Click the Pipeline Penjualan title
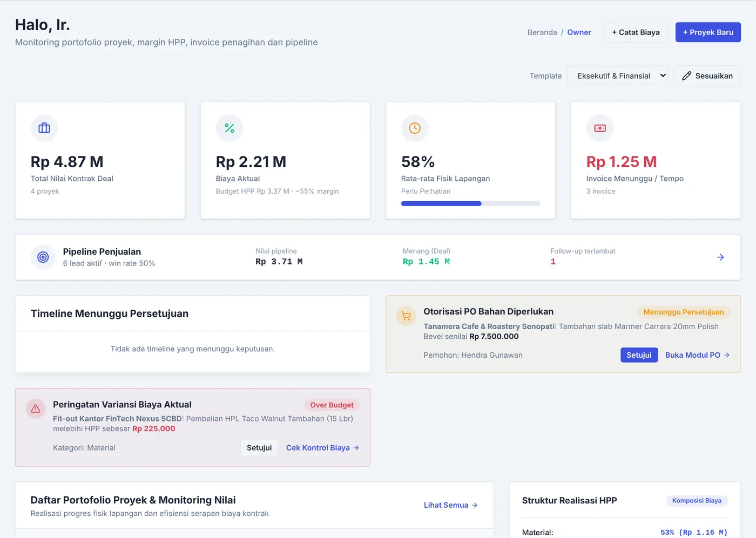This screenshot has width=756, height=538. pos(102,251)
